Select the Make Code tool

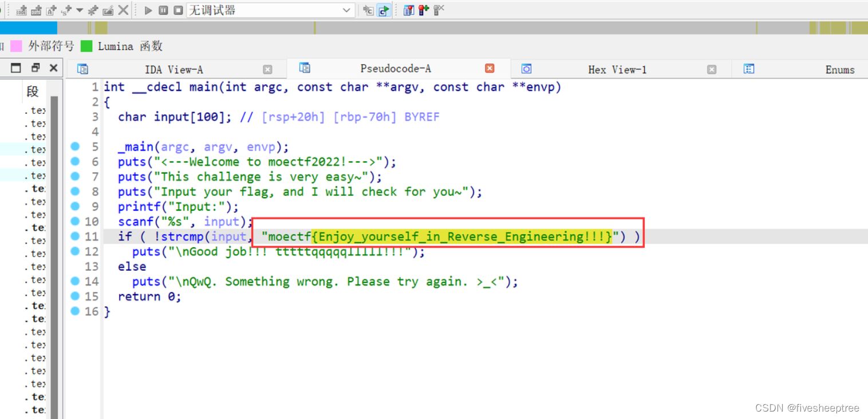21,10
